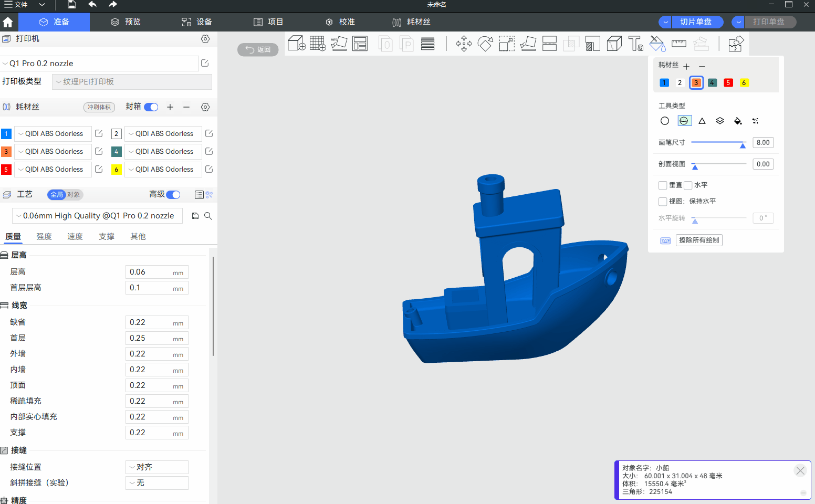Enable the 垂直 checkbox
Viewport: 815px width, 504px height.
[x=663, y=185]
